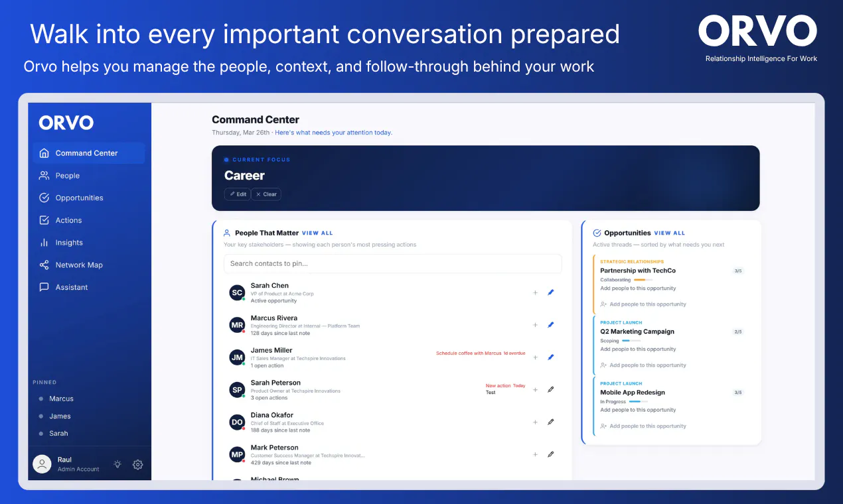Image resolution: width=843 pixels, height=504 pixels.
Task: Click the lightbulb icon near Raul
Action: tap(117, 464)
